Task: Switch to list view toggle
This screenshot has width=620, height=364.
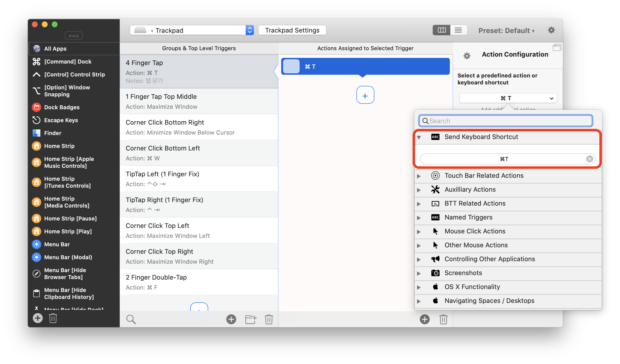Action: (x=458, y=30)
